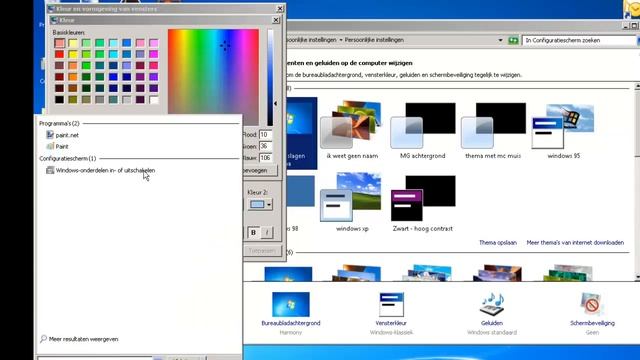Open Schermbeveiliging settings

592,313
